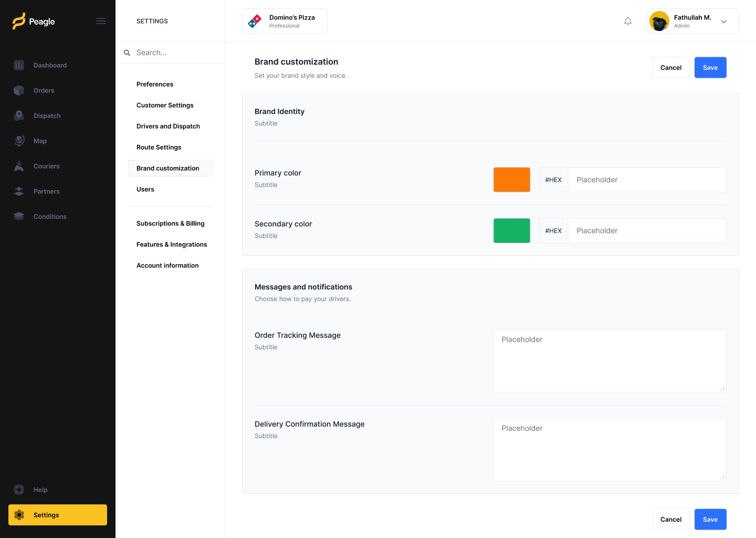
Task: Go to Customer Settings
Action: pyautogui.click(x=165, y=105)
